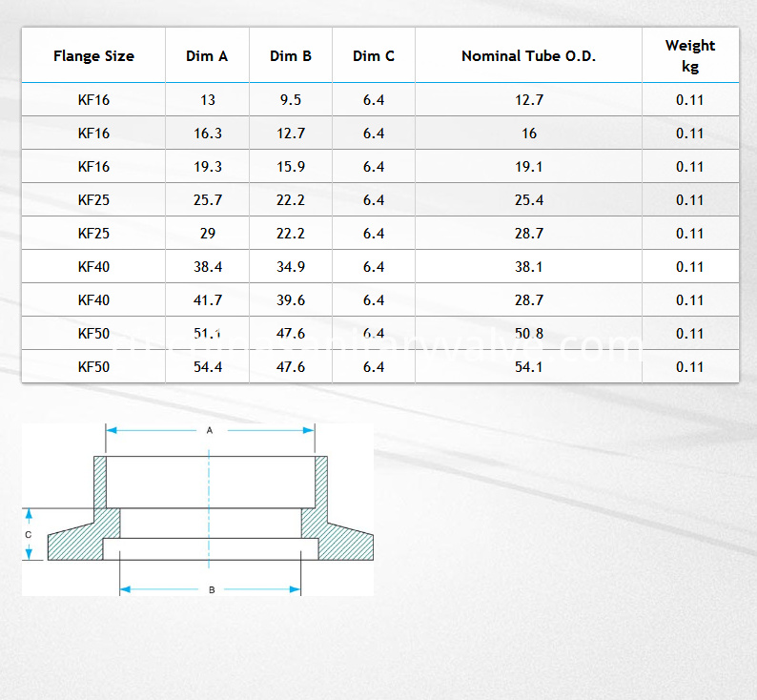Click the Weight kg column header
This screenshot has height=700, width=757.
click(x=690, y=55)
